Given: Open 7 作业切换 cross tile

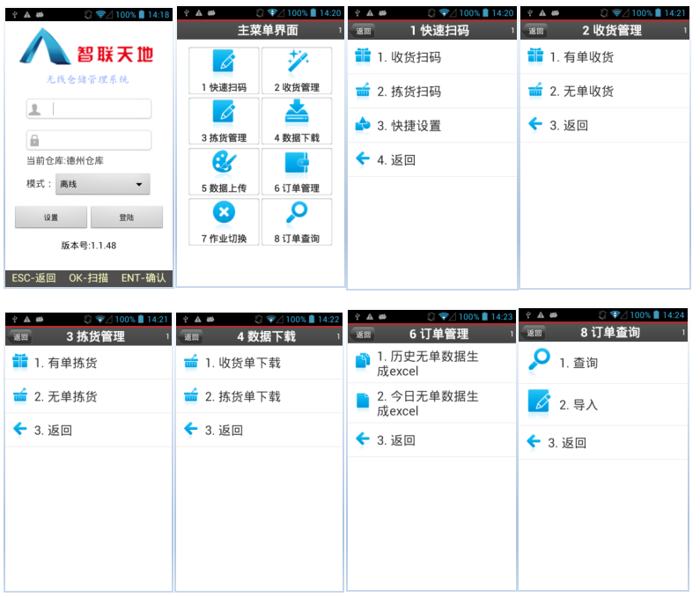Looking at the screenshot, I should click(224, 222).
